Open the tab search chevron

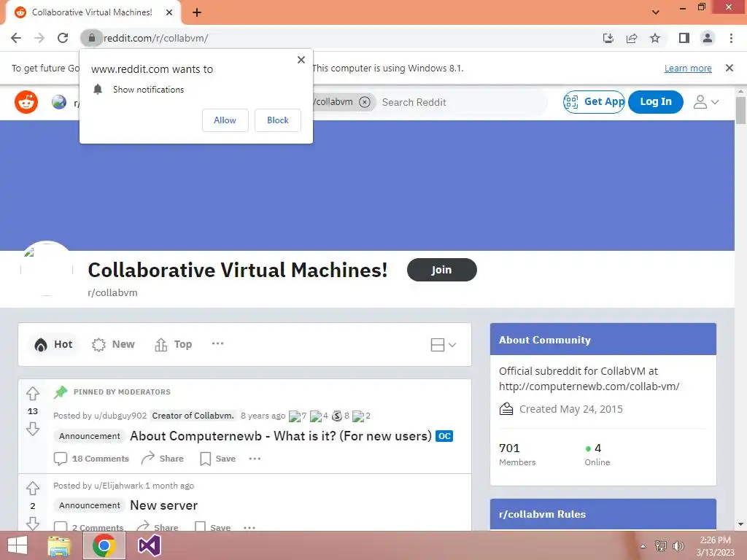click(656, 12)
